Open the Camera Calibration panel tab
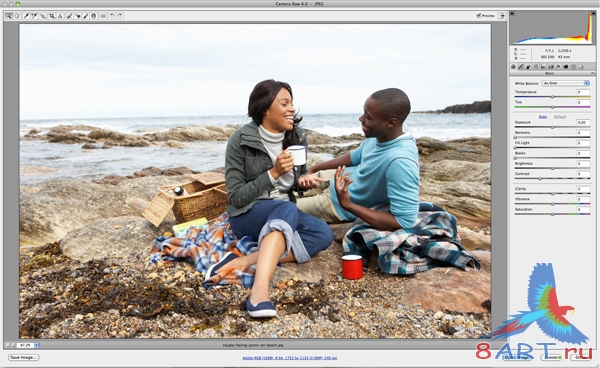 coord(566,67)
